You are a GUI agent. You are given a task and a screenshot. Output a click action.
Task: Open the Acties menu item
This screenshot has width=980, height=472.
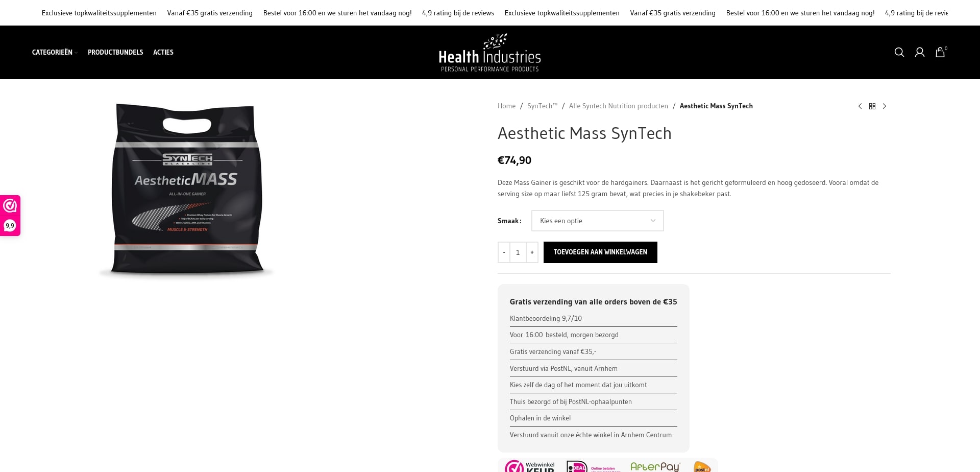pos(163,52)
